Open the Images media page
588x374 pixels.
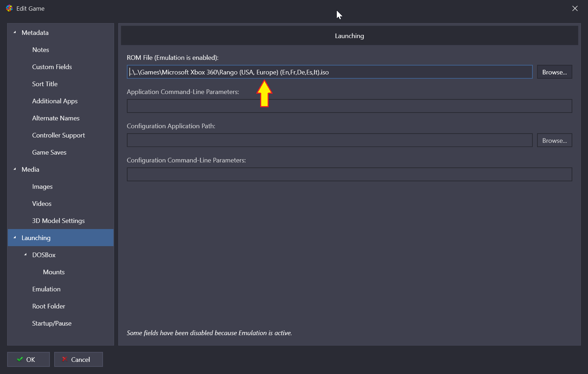coord(42,187)
